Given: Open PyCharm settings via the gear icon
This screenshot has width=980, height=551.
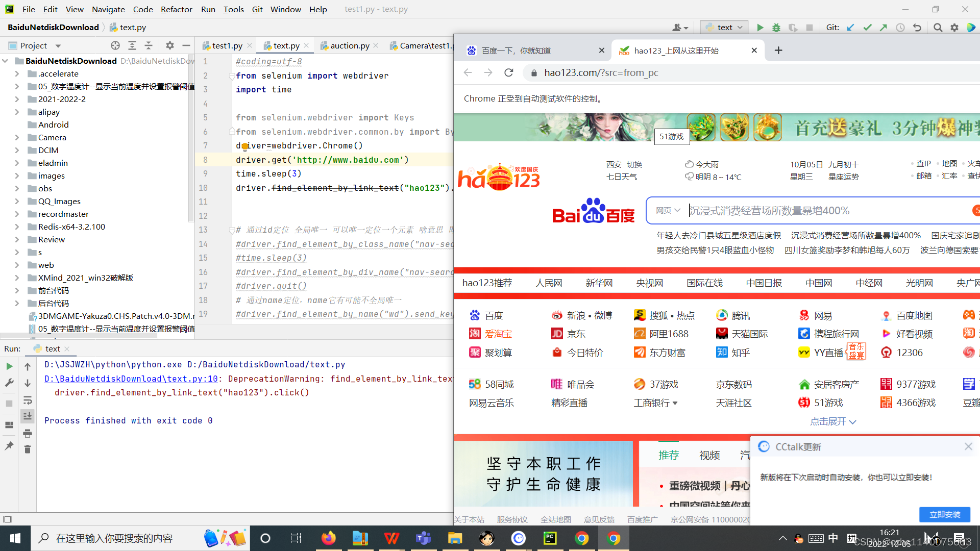Looking at the screenshot, I should (954, 27).
